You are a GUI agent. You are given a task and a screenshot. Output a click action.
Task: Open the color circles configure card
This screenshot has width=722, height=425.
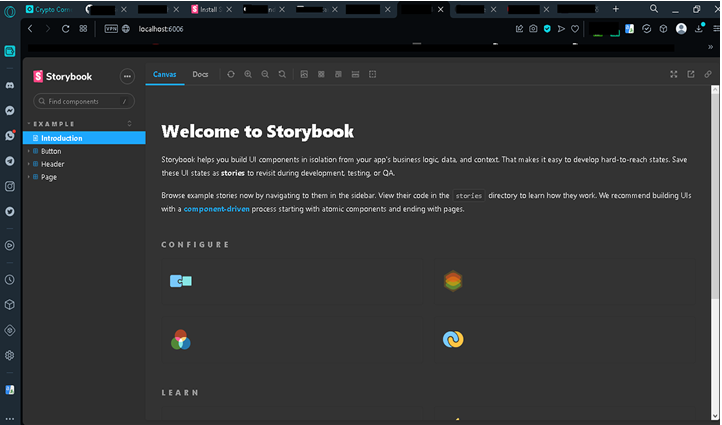tap(291, 340)
